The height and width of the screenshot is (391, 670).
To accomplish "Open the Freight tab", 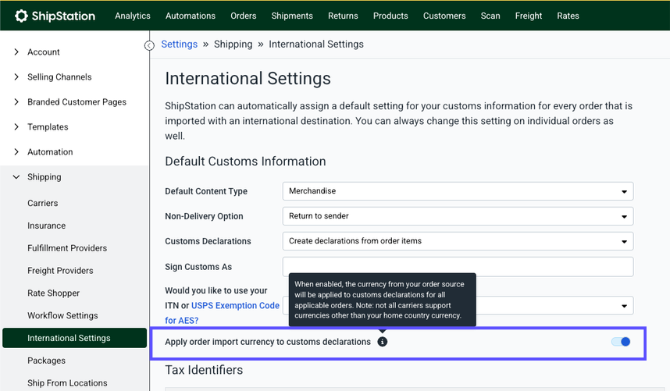I will [528, 16].
